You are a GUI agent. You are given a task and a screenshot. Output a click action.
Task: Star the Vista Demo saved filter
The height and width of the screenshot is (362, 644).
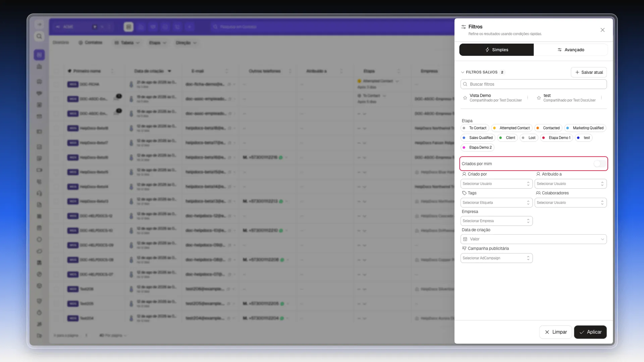click(x=465, y=98)
